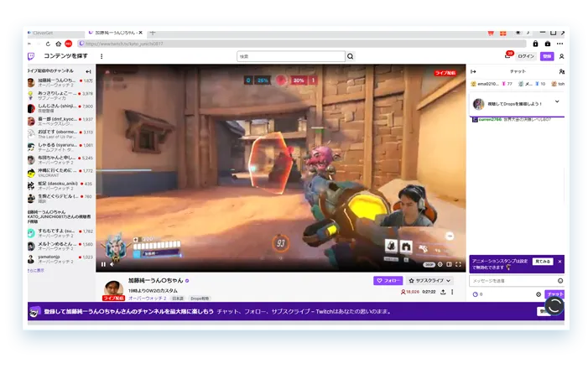Click the purple チャット send button
This screenshot has width=588, height=379.
(x=554, y=294)
